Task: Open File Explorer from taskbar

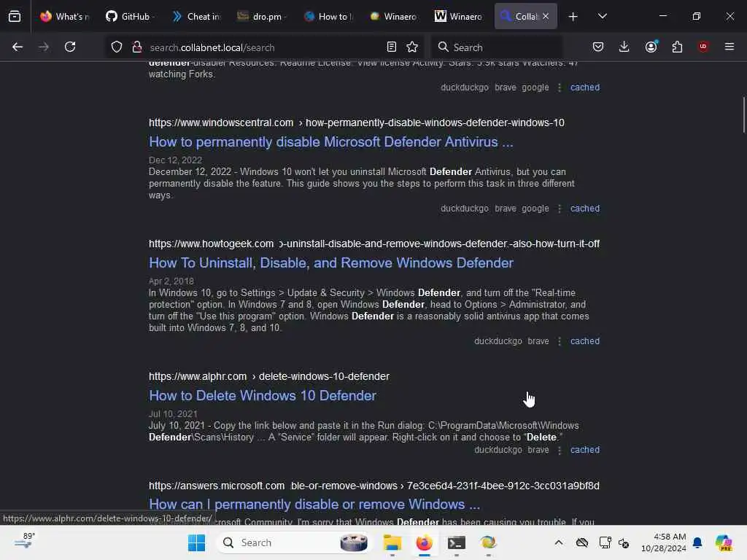Action: (x=392, y=542)
